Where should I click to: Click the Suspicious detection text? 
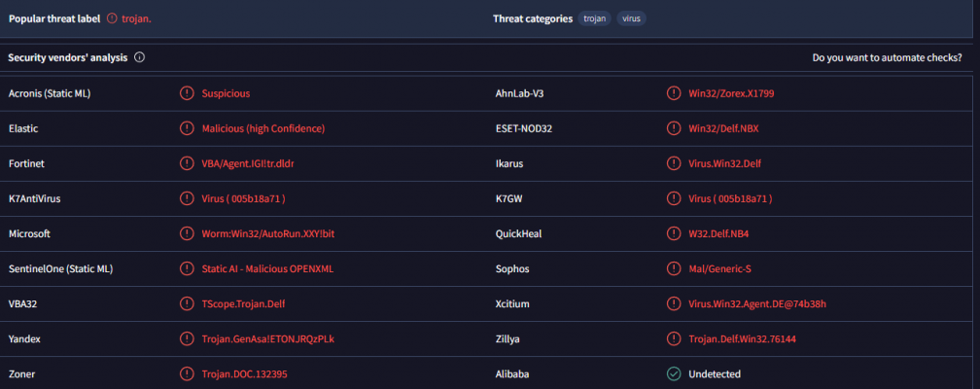tap(226, 93)
